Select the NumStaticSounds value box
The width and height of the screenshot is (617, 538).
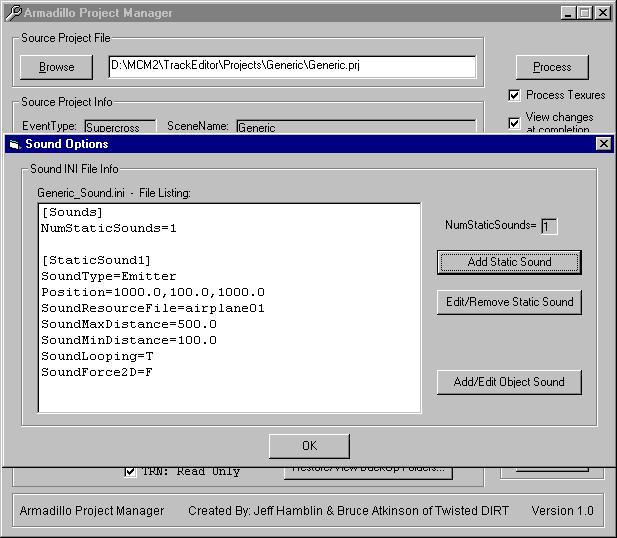point(549,226)
